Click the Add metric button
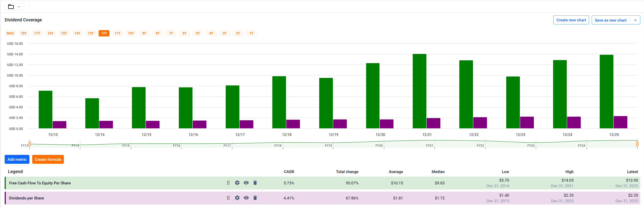The height and width of the screenshot is (208, 644). coord(17,159)
